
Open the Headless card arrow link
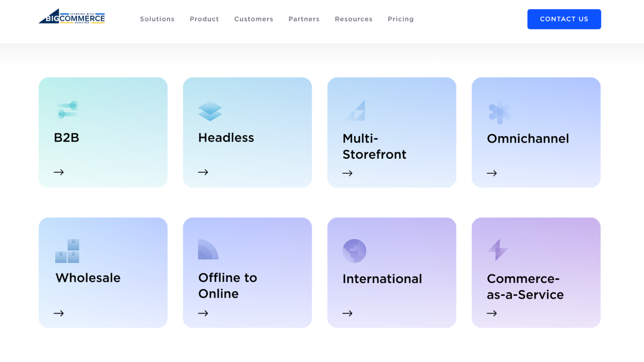pos(203,172)
